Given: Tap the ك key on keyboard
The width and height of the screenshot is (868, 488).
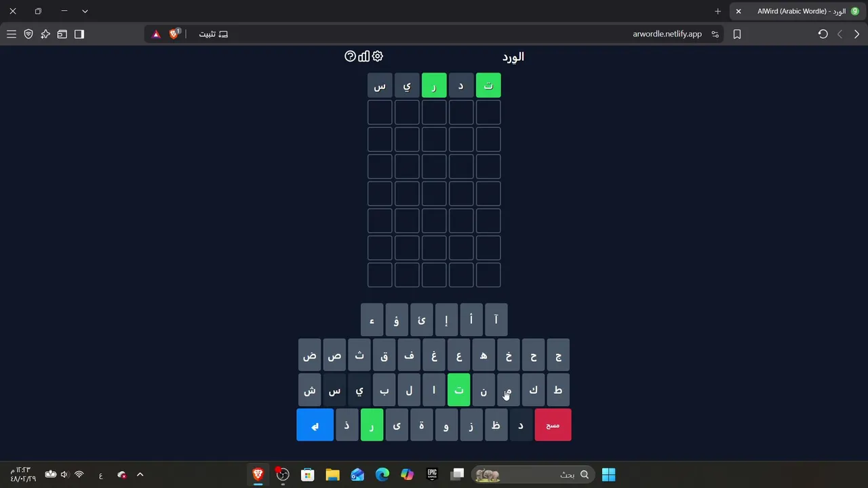Looking at the screenshot, I should tap(534, 390).
